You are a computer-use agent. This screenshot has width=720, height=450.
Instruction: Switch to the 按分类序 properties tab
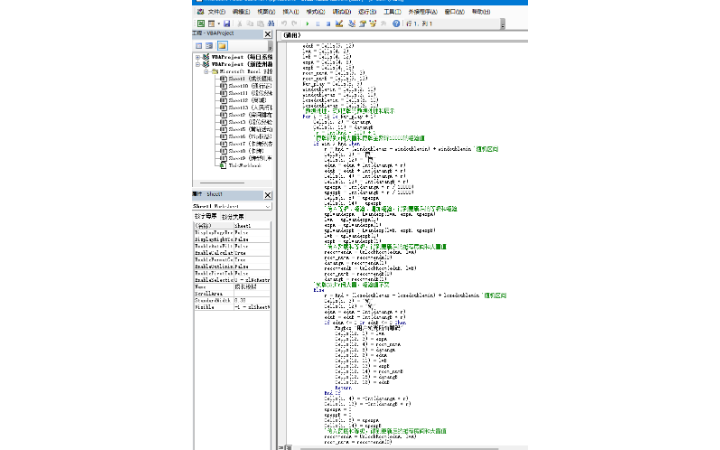point(232,216)
